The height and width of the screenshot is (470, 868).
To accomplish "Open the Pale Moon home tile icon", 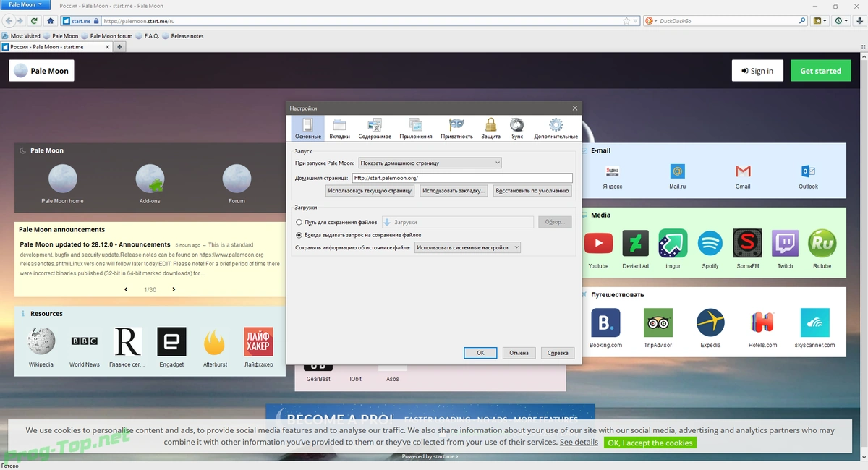I will [62, 179].
